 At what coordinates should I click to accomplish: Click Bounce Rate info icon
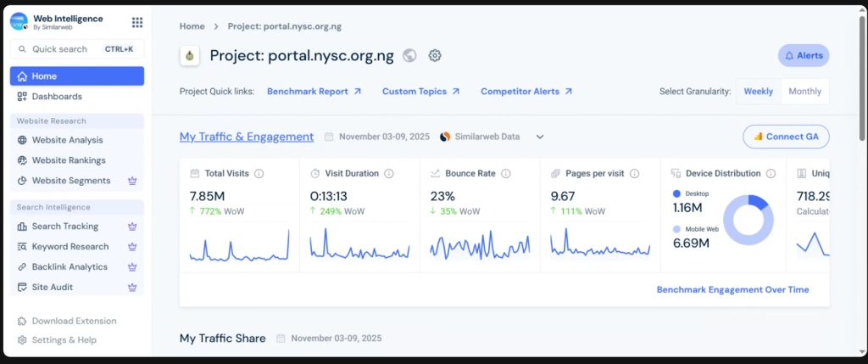pyautogui.click(x=505, y=173)
